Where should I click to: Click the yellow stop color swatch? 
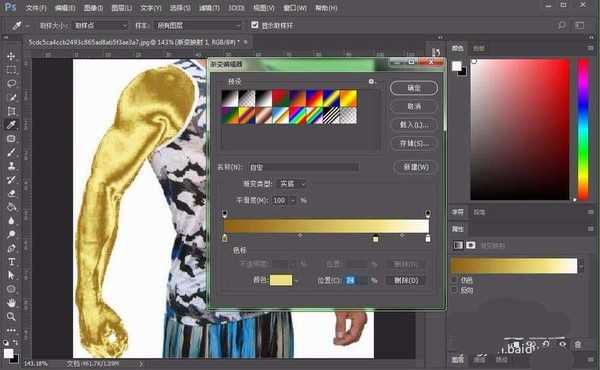point(281,280)
